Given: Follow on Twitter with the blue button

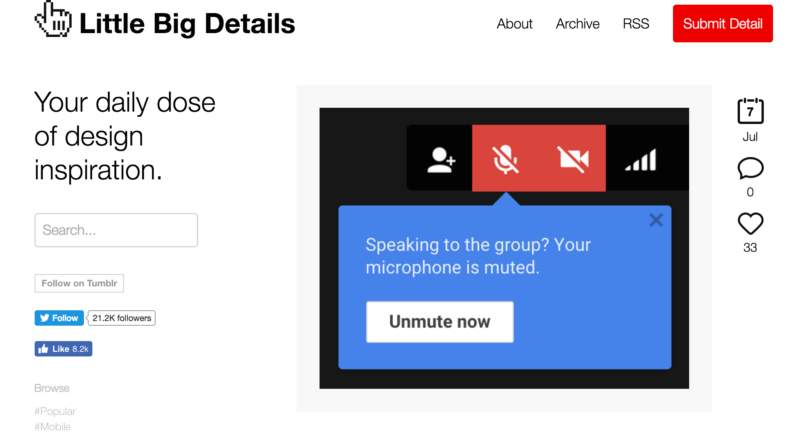Looking at the screenshot, I should [59, 318].
